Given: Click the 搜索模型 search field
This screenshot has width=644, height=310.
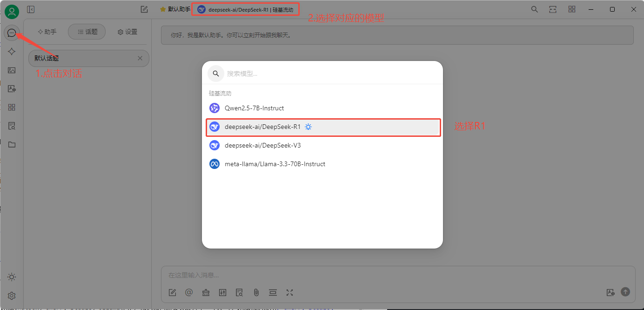Looking at the screenshot, I should coord(330,74).
